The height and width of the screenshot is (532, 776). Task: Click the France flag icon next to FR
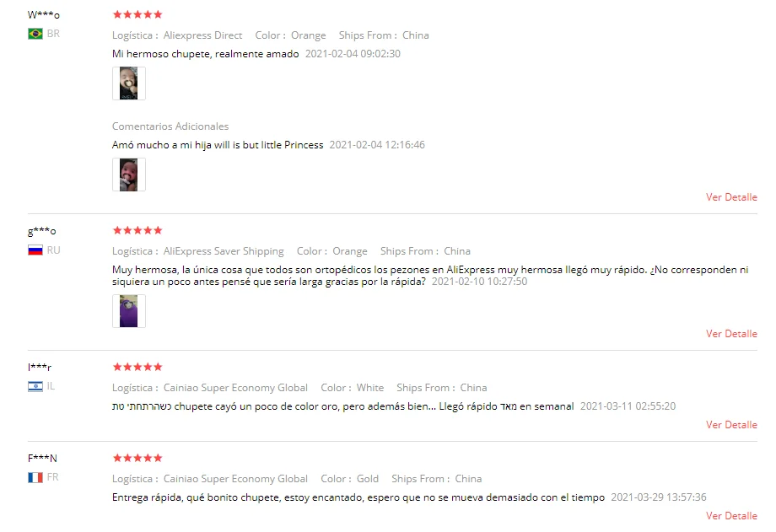pyautogui.click(x=35, y=477)
